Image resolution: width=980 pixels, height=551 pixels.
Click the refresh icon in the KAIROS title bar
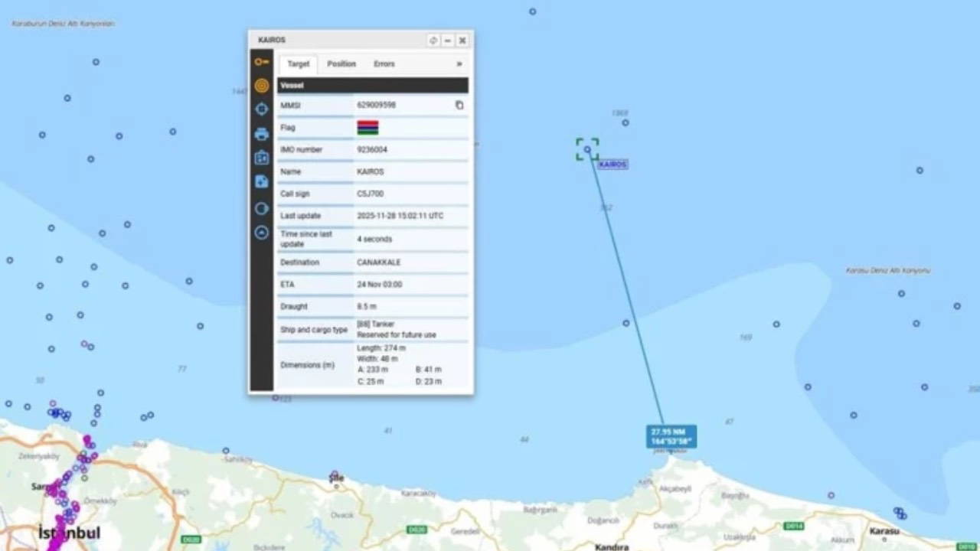tap(433, 40)
